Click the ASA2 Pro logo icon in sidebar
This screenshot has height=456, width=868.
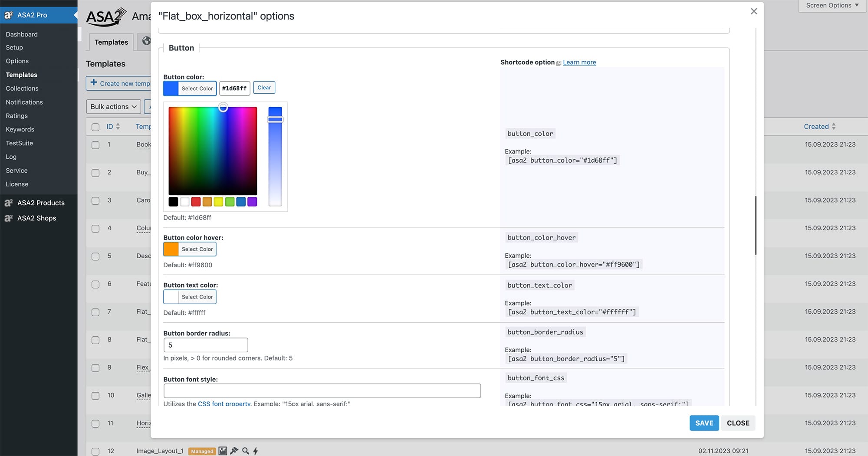click(8, 15)
